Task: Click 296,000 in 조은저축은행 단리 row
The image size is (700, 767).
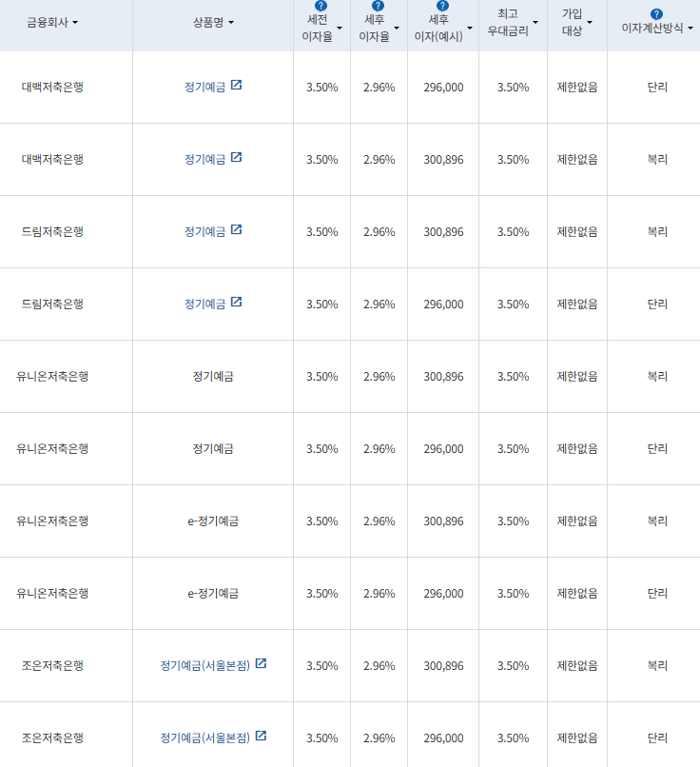Action: (x=443, y=738)
